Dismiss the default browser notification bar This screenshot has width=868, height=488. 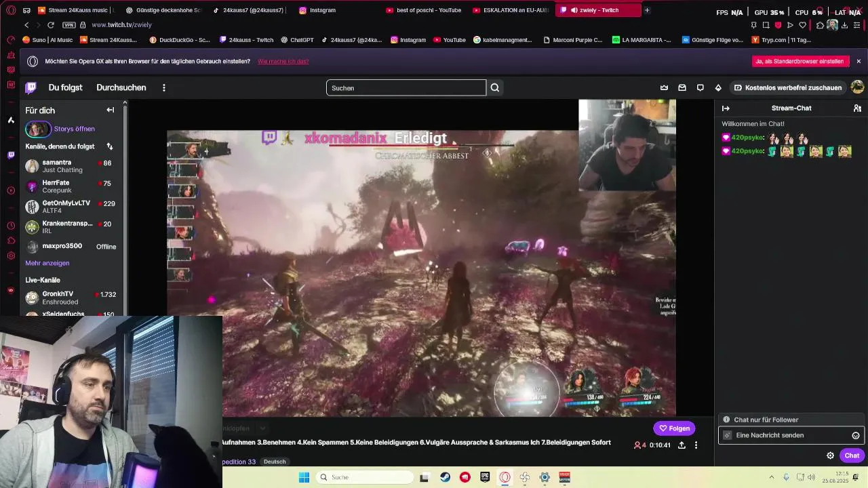pyautogui.click(x=859, y=61)
